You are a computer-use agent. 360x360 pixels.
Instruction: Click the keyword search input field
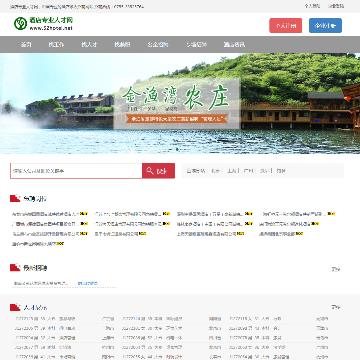pyautogui.click(x=76, y=171)
